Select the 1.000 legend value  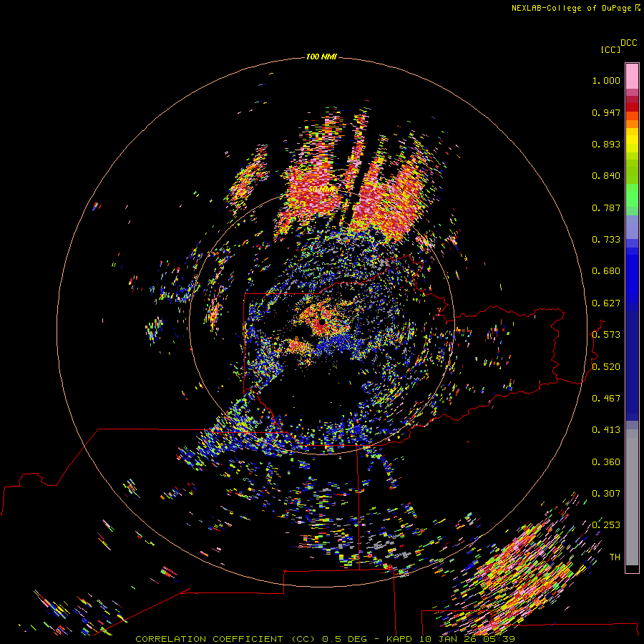(x=606, y=80)
